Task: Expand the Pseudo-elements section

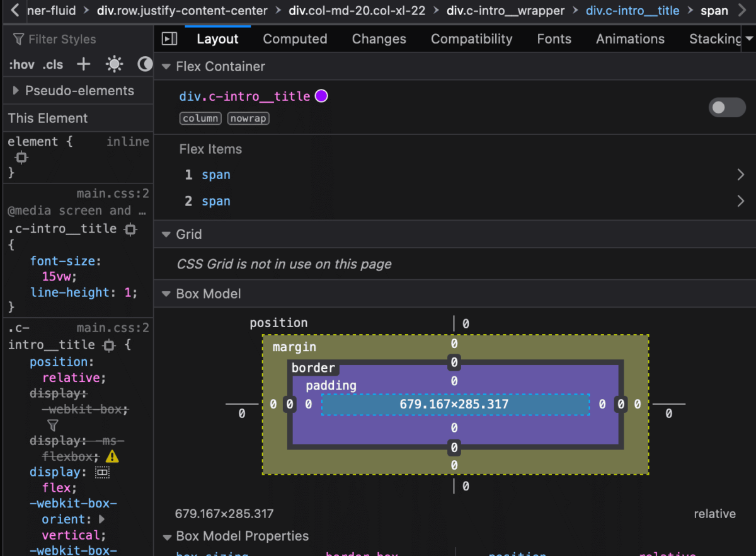Action: pos(16,90)
